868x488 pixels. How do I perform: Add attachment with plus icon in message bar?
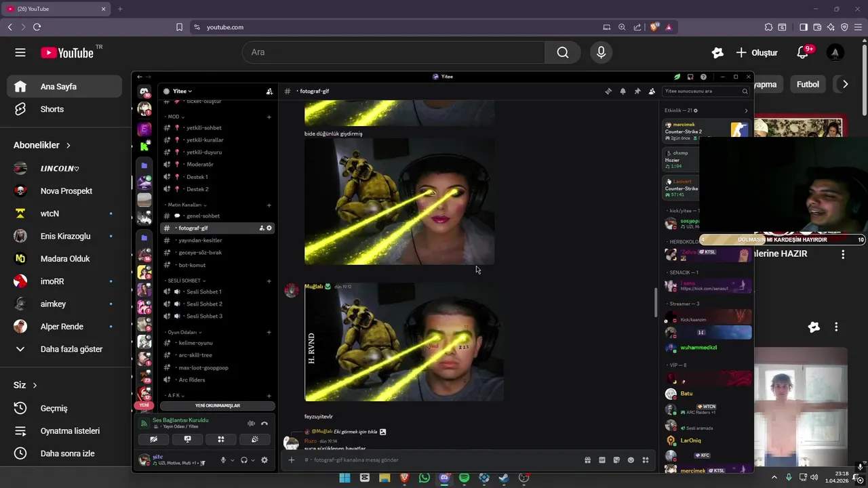coord(292,460)
